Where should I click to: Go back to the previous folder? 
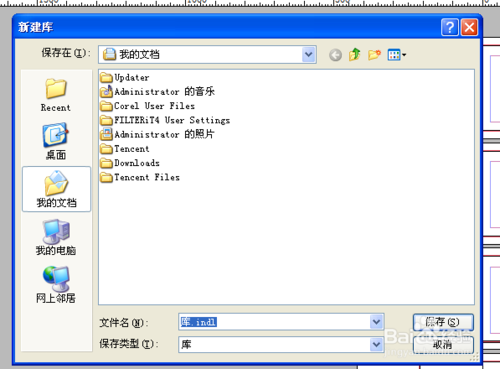[x=335, y=55]
